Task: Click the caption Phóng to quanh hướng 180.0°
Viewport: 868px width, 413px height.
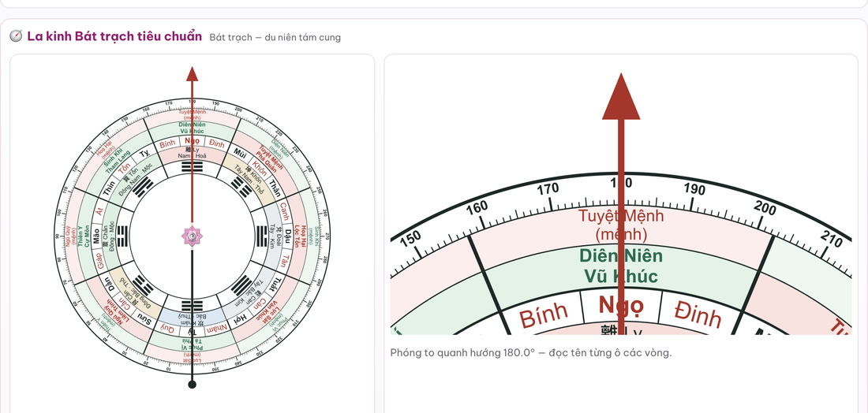Action: (x=530, y=352)
